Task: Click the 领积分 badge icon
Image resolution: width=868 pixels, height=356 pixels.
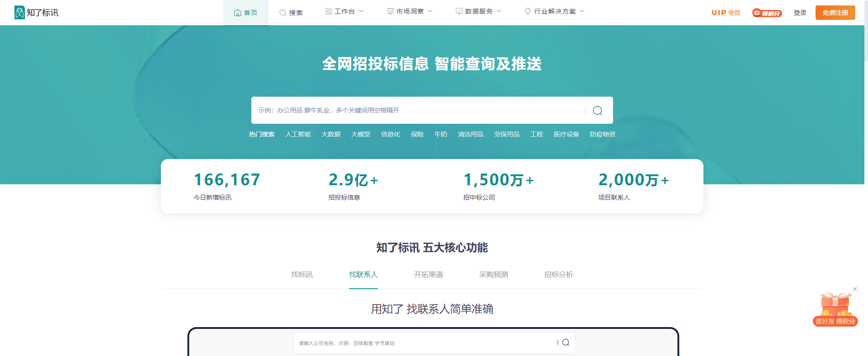Action: tap(767, 13)
